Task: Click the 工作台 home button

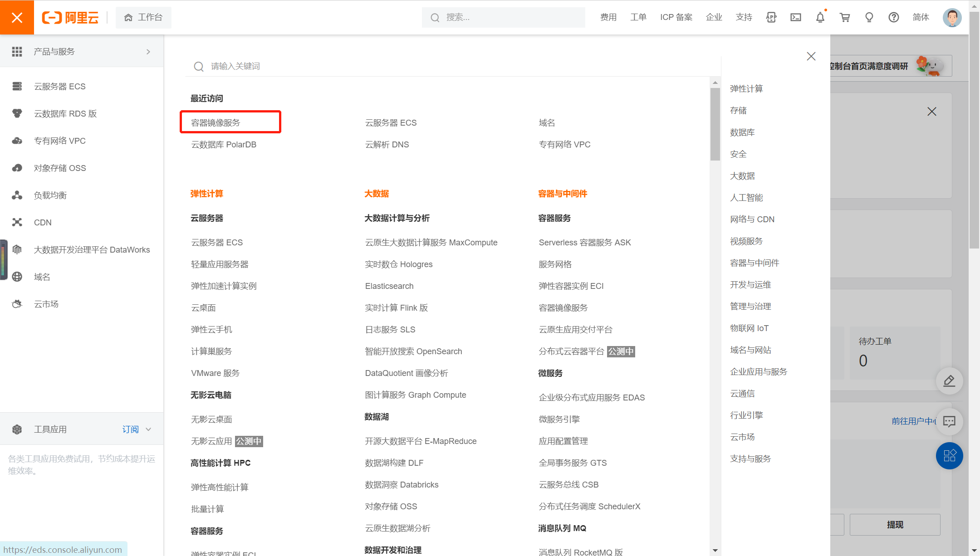Action: 143,17
